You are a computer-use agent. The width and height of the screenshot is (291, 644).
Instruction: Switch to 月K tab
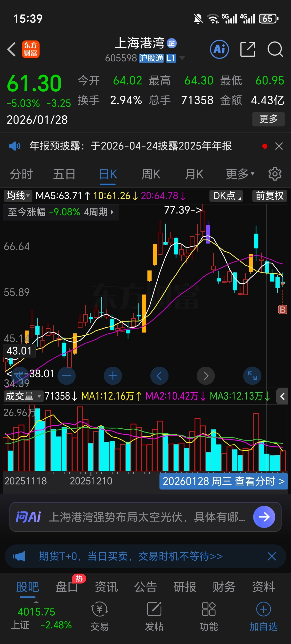tap(194, 174)
